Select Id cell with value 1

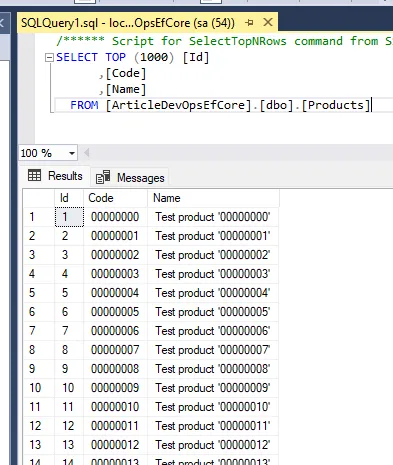[69, 217]
